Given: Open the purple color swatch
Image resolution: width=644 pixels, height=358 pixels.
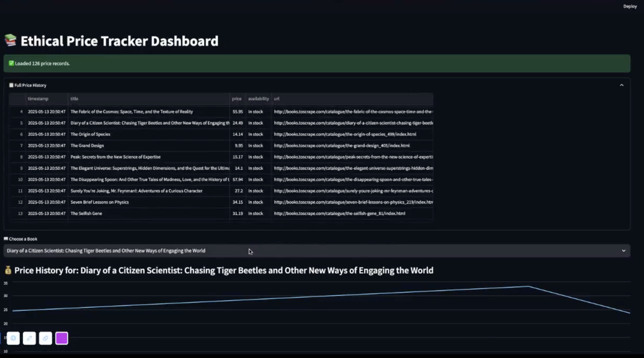Looking at the screenshot, I should click(x=61, y=338).
